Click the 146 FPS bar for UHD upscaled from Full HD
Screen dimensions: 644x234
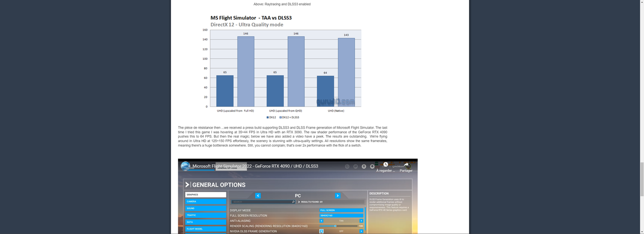click(x=246, y=71)
